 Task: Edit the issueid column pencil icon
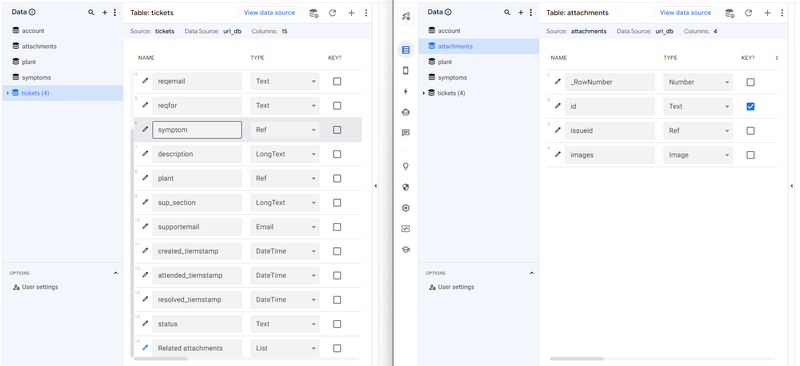pos(558,130)
